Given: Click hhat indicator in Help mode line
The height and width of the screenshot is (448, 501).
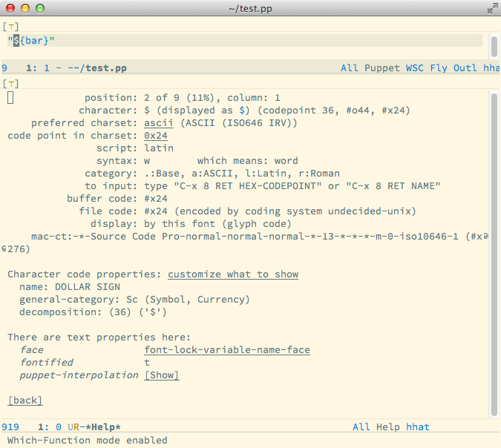Looking at the screenshot, I should coord(418,427).
